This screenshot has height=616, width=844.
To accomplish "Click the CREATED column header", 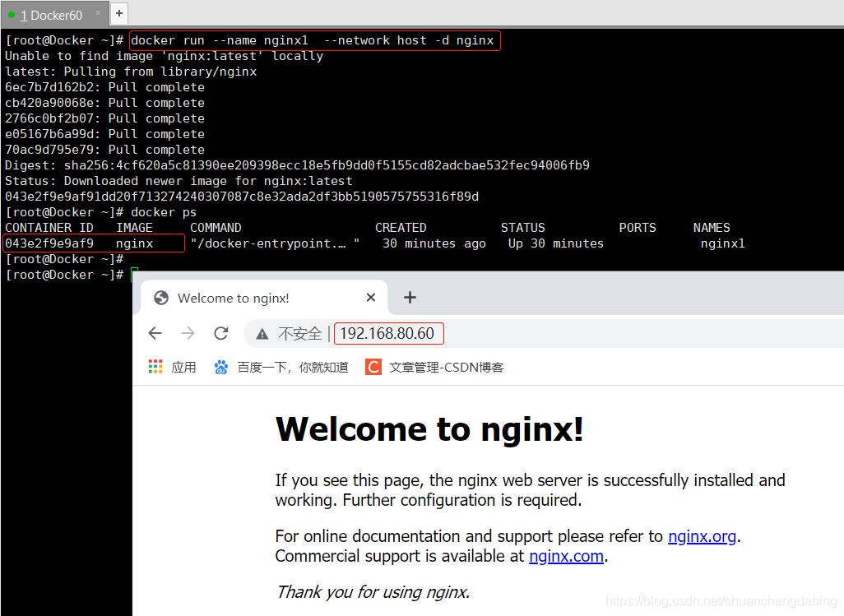I will pos(401,228).
